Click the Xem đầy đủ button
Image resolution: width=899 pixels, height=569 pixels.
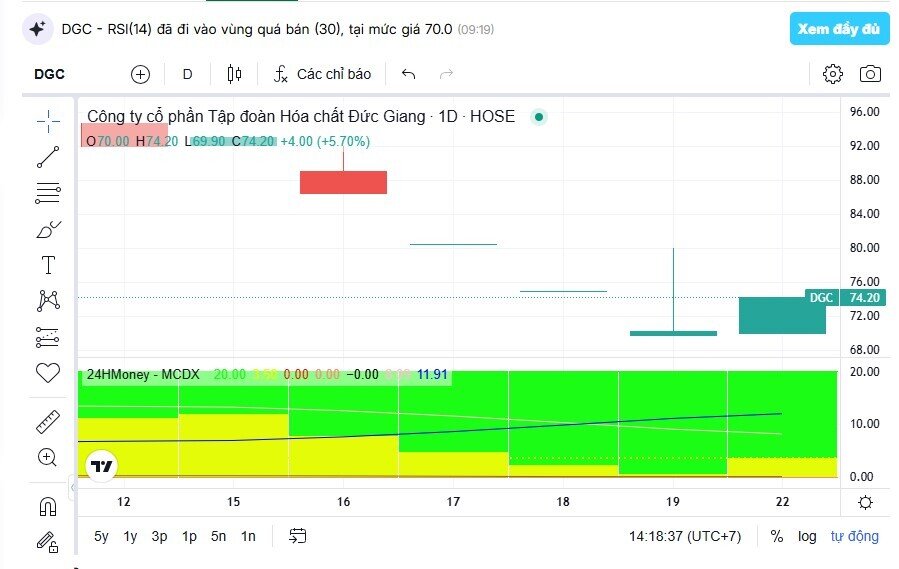(839, 29)
